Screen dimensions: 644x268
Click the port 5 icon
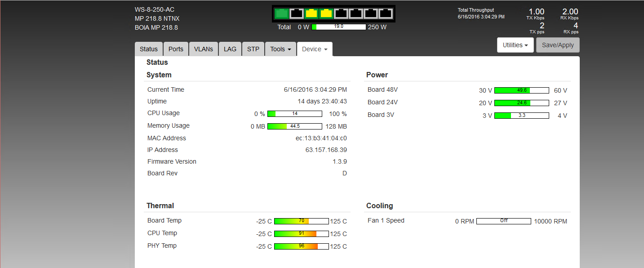pyautogui.click(x=341, y=13)
